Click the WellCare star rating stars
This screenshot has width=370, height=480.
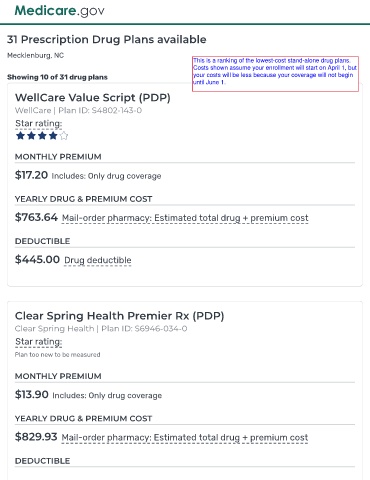click(42, 136)
